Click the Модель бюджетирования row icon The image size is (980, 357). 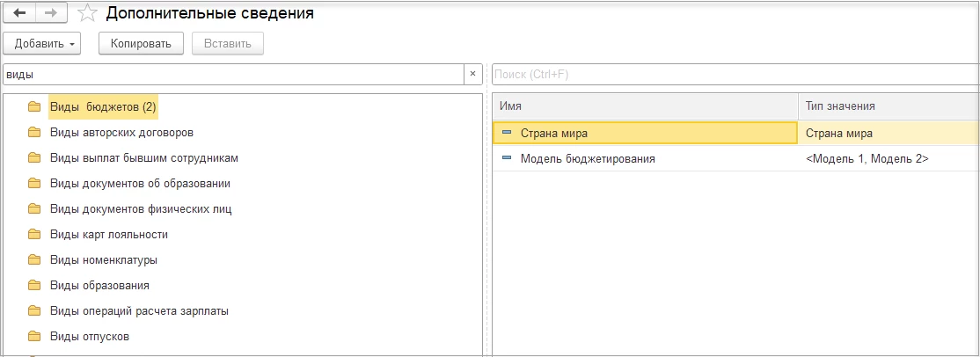tap(507, 158)
